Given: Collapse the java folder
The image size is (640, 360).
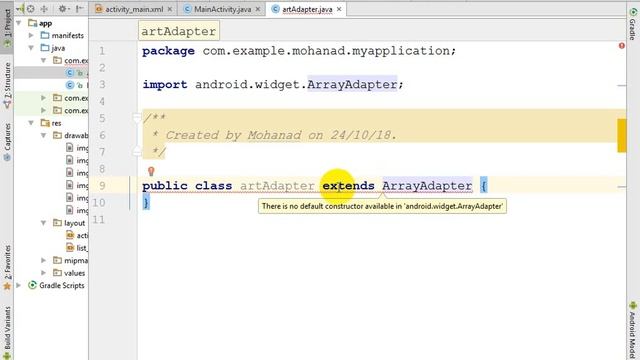Looking at the screenshot, I should [x=31, y=48].
